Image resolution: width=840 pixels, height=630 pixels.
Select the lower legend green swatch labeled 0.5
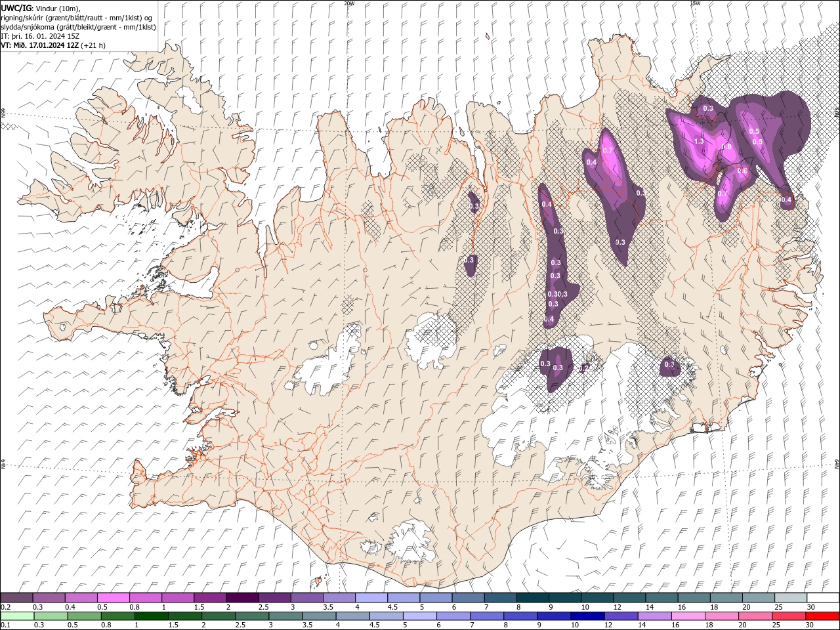click(x=84, y=616)
